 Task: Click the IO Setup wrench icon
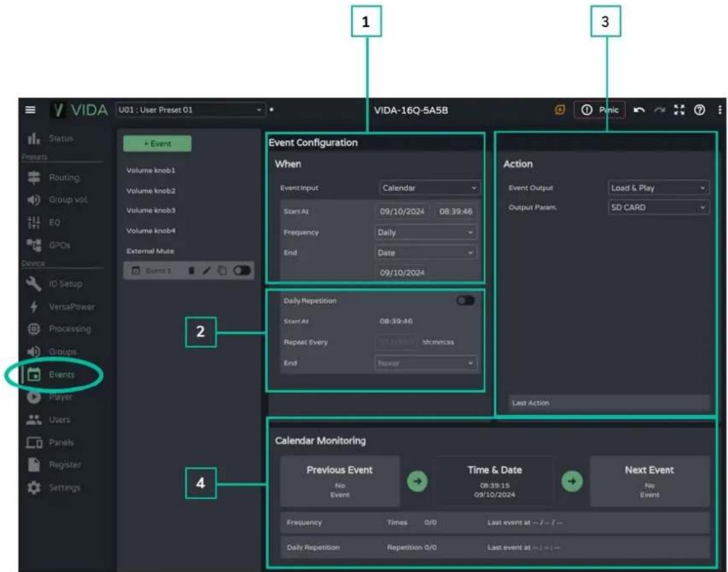[x=33, y=283]
